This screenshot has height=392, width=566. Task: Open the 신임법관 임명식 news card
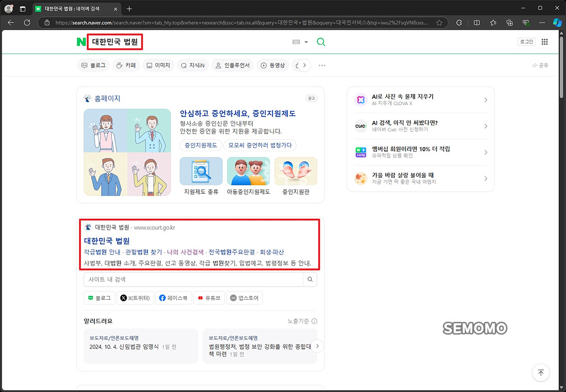141,346
